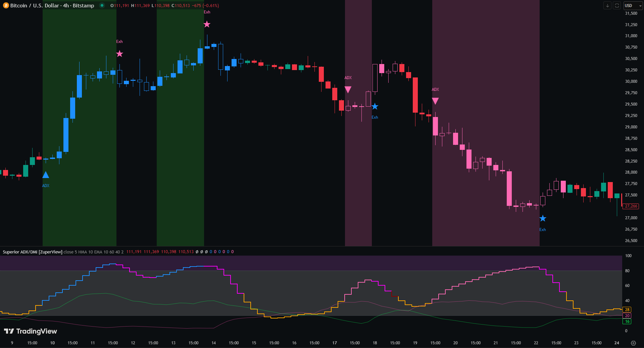Click the 31,500 label on the price axis
The width and height of the screenshot is (644, 348).
631,13
